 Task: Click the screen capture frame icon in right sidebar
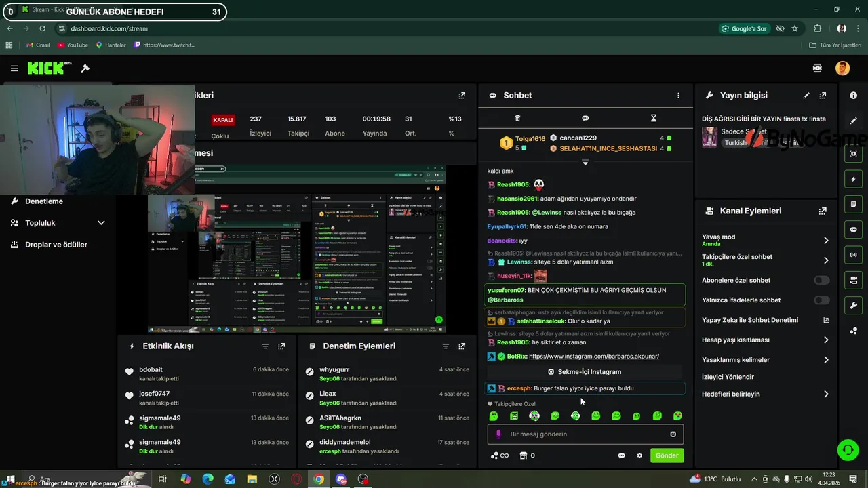click(853, 154)
